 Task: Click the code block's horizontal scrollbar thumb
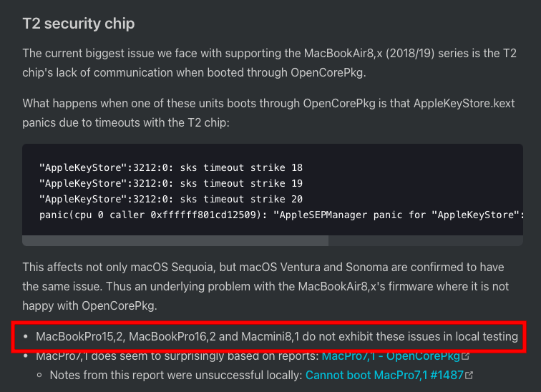click(x=175, y=241)
